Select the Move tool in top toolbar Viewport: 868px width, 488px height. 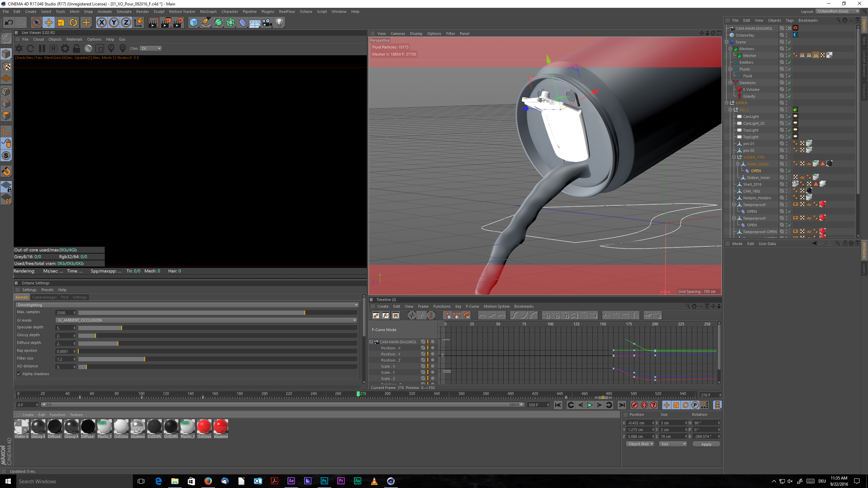click(x=49, y=23)
